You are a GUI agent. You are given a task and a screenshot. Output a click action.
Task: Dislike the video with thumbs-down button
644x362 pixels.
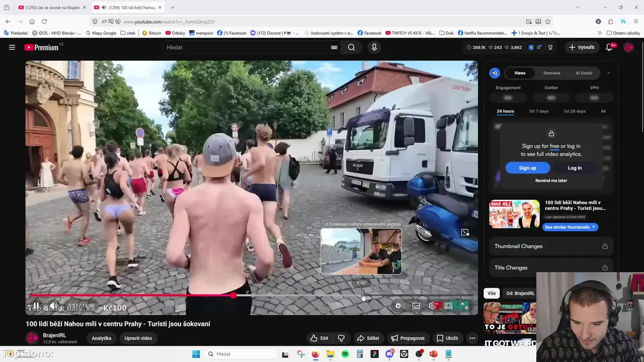tap(341, 338)
